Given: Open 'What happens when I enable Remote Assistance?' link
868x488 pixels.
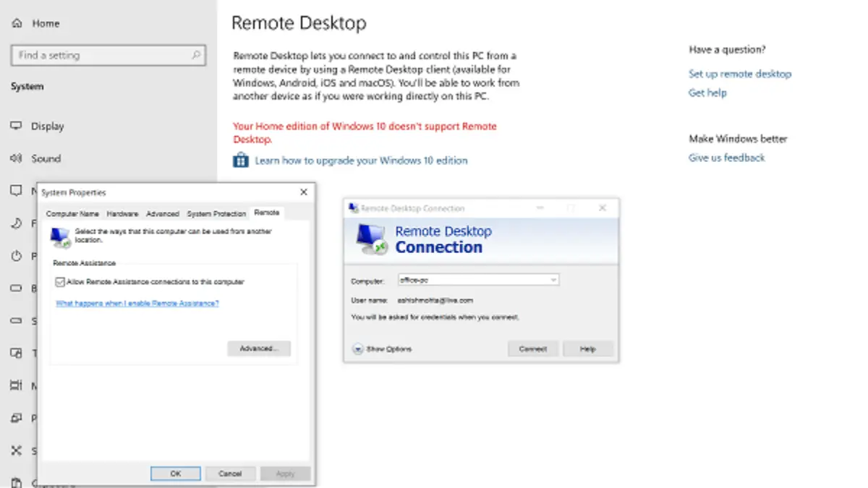Looking at the screenshot, I should [137, 304].
